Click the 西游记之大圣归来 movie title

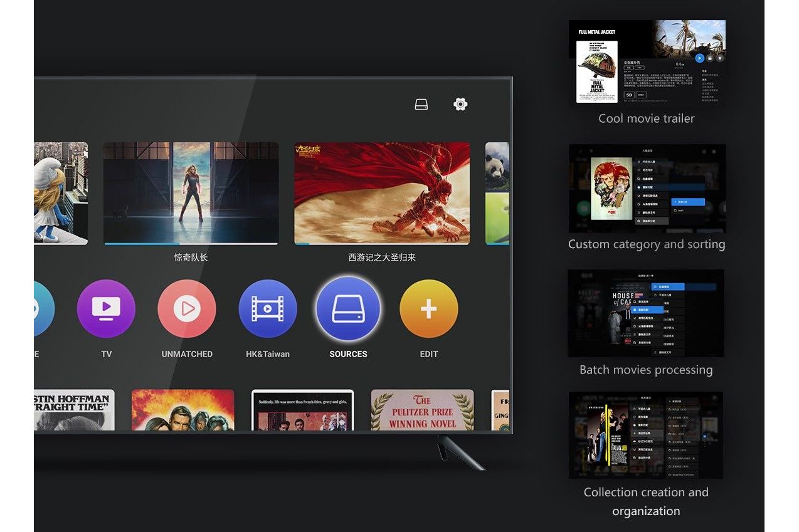click(382, 258)
